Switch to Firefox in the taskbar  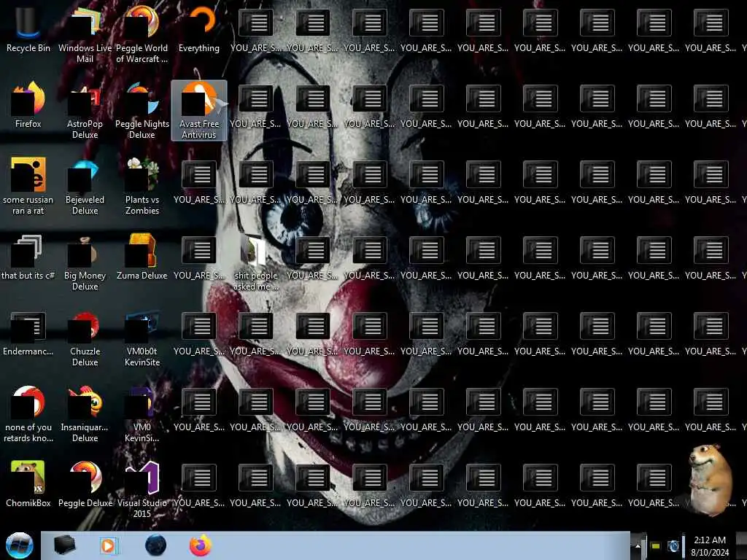click(x=200, y=545)
